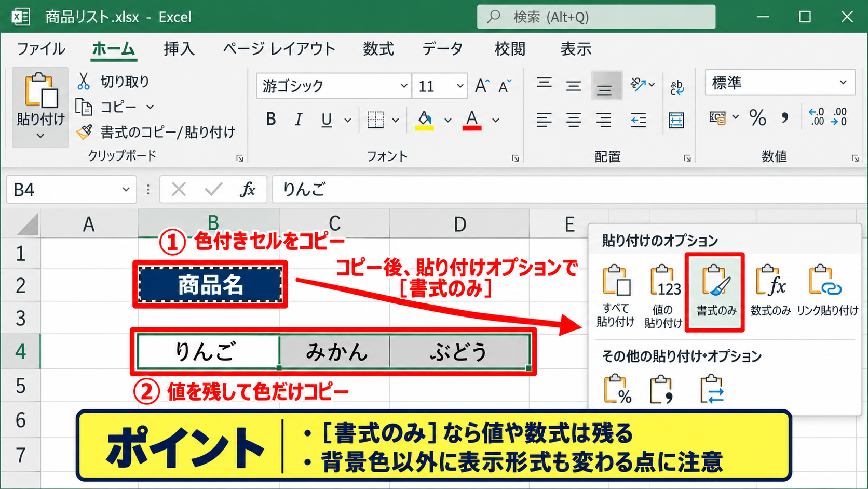Click the Increase Decimal button
This screenshot has width=868, height=489.
coord(816,116)
